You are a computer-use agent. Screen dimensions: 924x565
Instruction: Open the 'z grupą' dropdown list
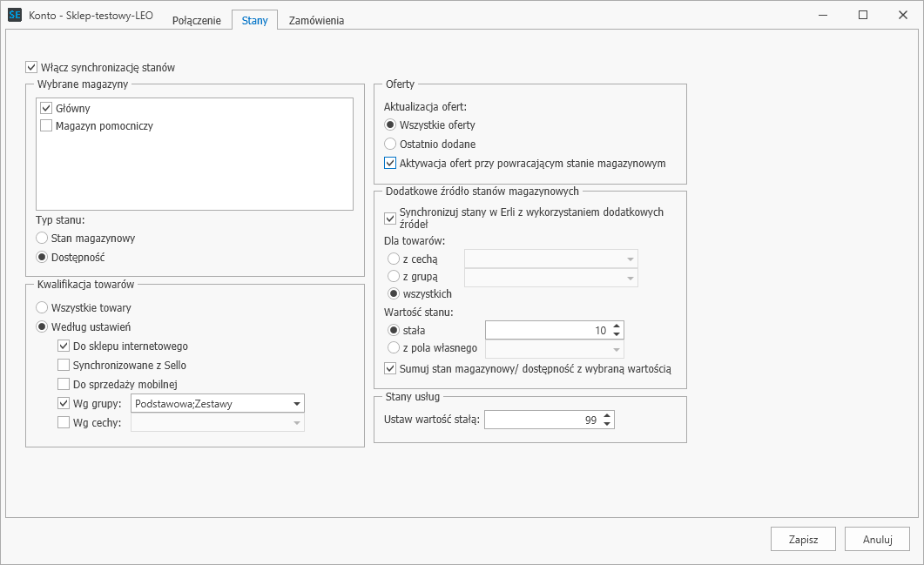point(551,278)
